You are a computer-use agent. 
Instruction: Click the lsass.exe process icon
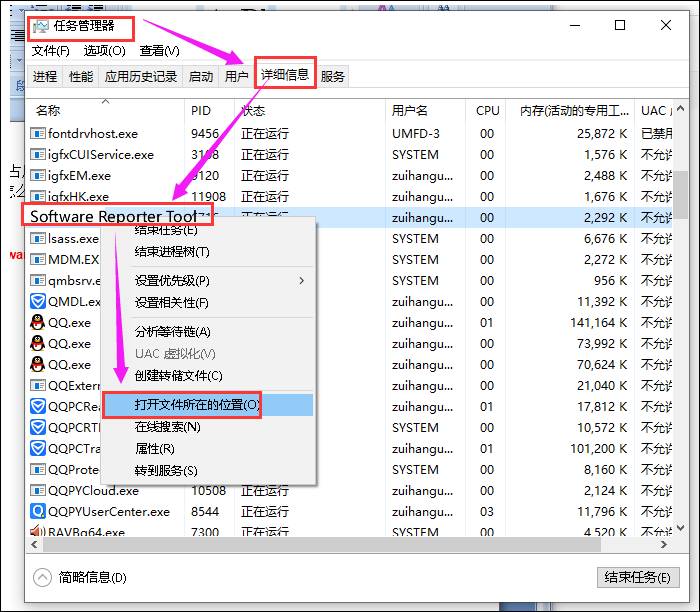click(x=38, y=238)
